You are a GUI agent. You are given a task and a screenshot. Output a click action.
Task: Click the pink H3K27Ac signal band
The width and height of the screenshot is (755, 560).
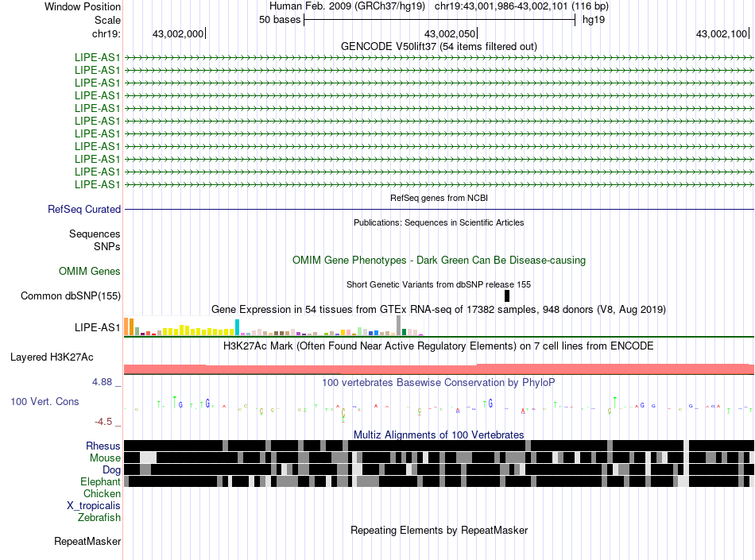click(439, 369)
